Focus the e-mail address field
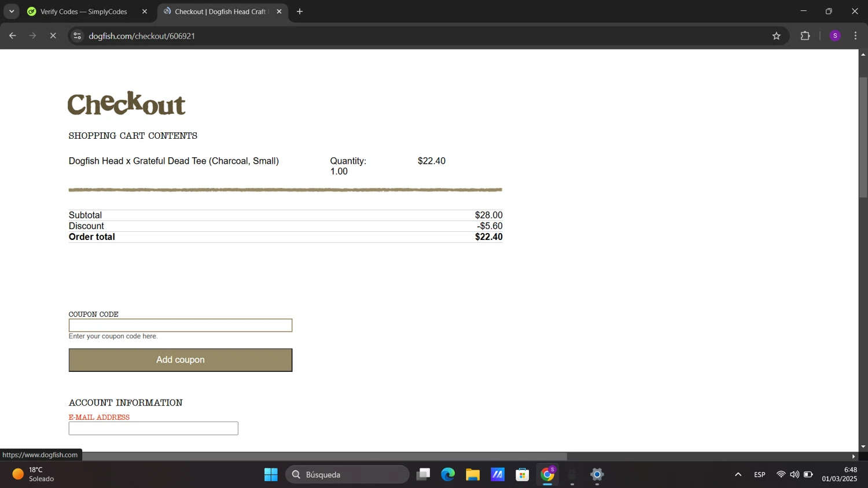The image size is (868, 488). point(153,428)
